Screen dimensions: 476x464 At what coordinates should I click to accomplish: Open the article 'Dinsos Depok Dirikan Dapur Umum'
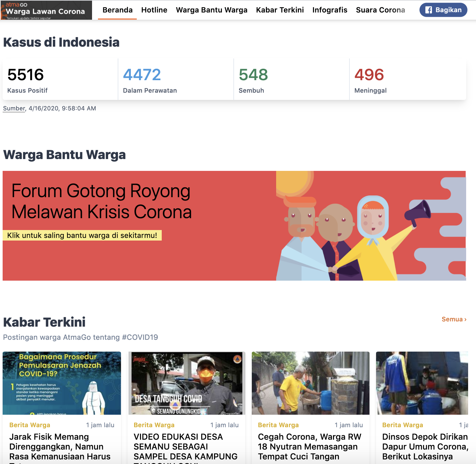(x=425, y=447)
